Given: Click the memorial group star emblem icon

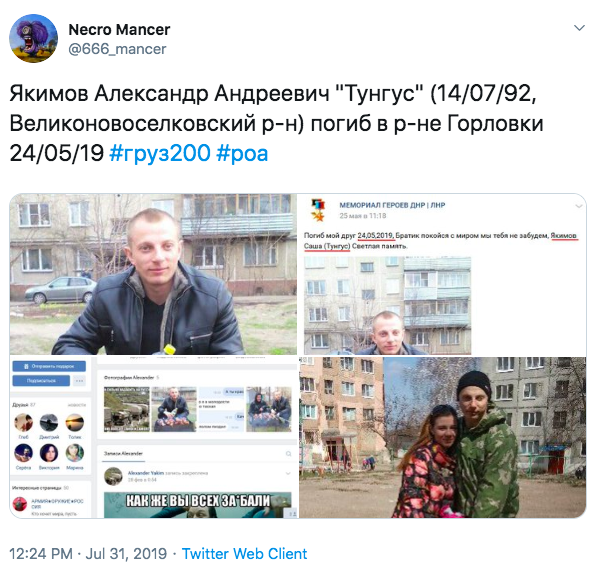Looking at the screenshot, I should (x=318, y=210).
